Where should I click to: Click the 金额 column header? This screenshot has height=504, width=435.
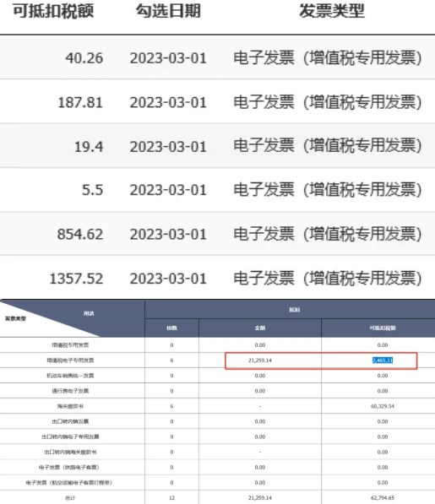click(260, 328)
